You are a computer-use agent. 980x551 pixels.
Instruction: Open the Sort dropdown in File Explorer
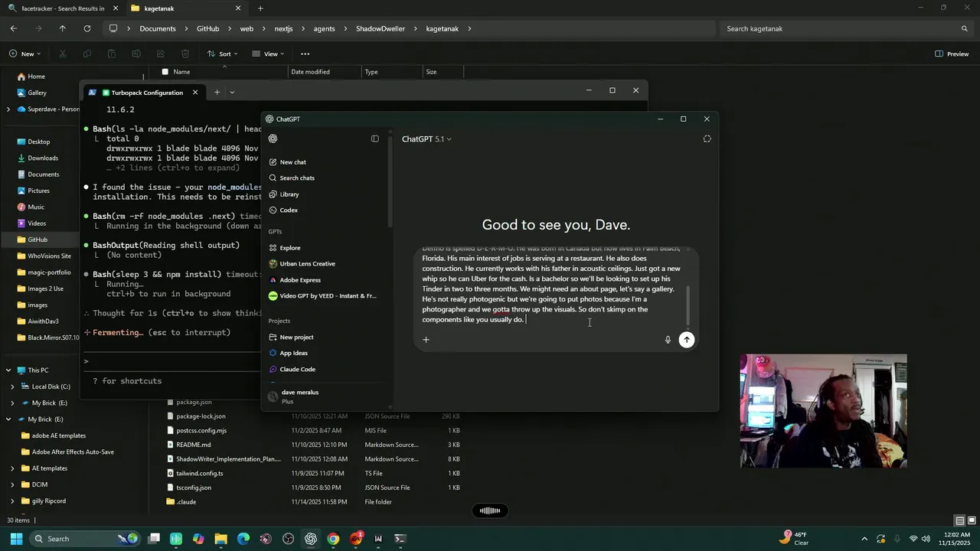click(222, 54)
